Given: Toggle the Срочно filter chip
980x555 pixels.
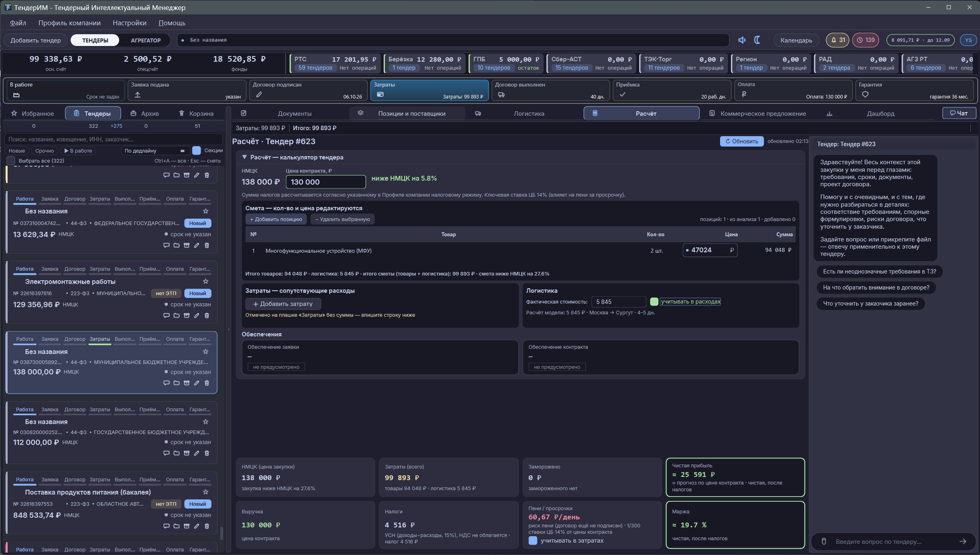Looking at the screenshot, I should pos(44,151).
